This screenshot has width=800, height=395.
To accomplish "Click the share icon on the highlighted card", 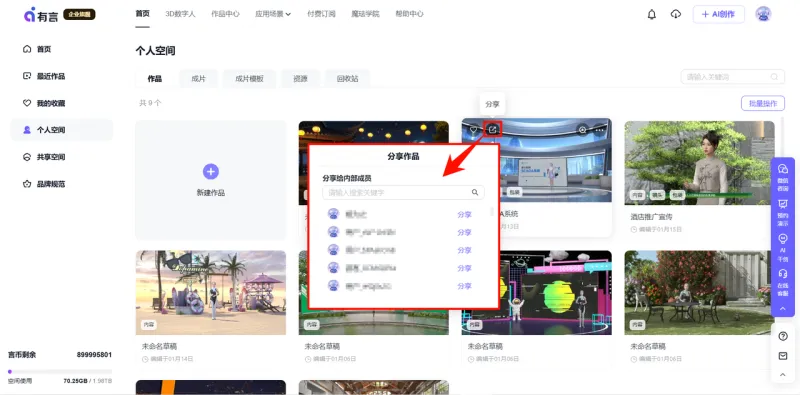I will point(492,130).
